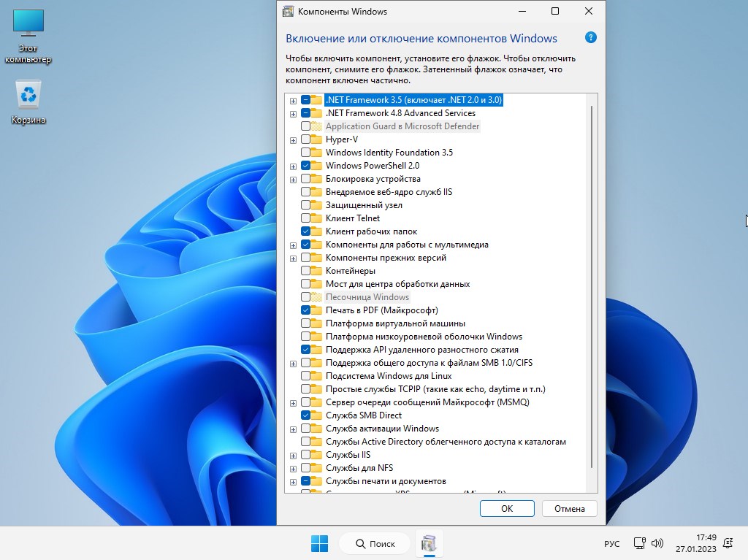Enable Подсистема Windows для Linux checkbox
This screenshot has width=748, height=560.
[305, 376]
